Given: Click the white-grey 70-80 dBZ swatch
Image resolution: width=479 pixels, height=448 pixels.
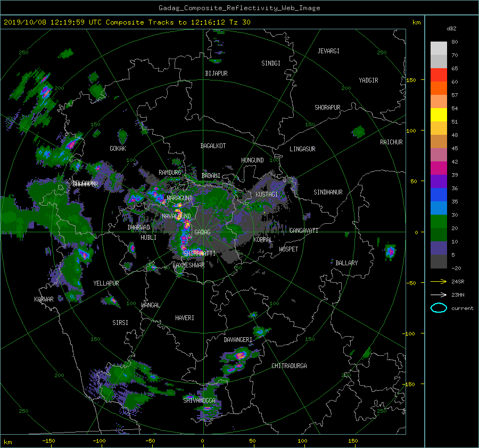Looking at the screenshot, I should point(439,48).
